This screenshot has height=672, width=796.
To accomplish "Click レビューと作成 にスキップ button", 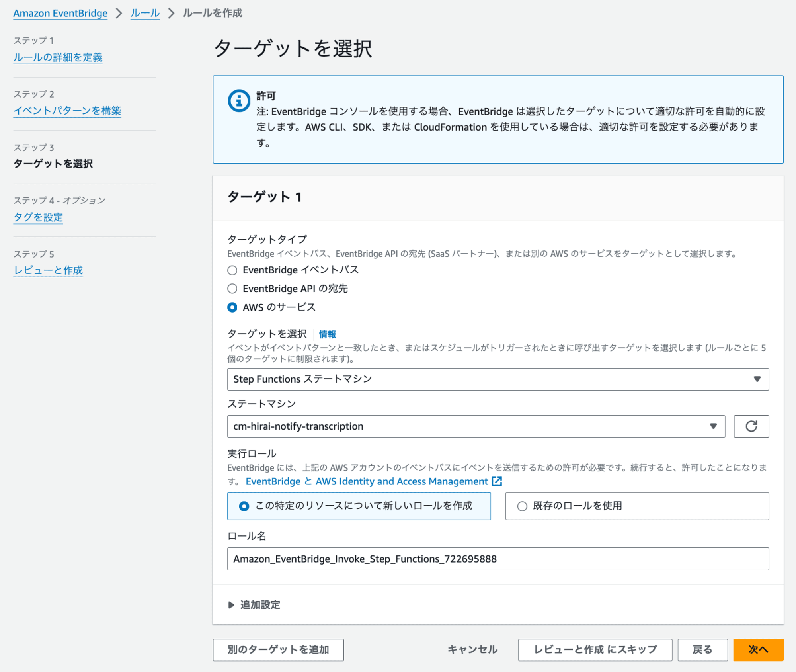I will pos(595,650).
